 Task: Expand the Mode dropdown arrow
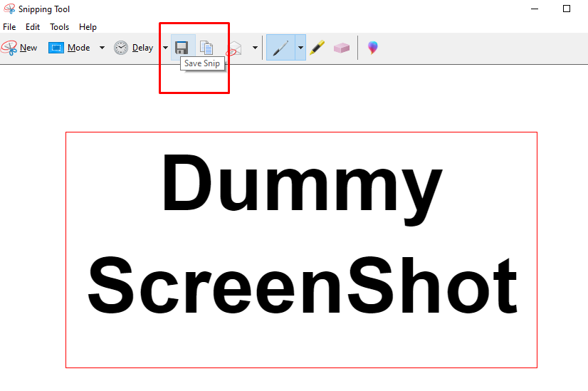[x=102, y=48]
